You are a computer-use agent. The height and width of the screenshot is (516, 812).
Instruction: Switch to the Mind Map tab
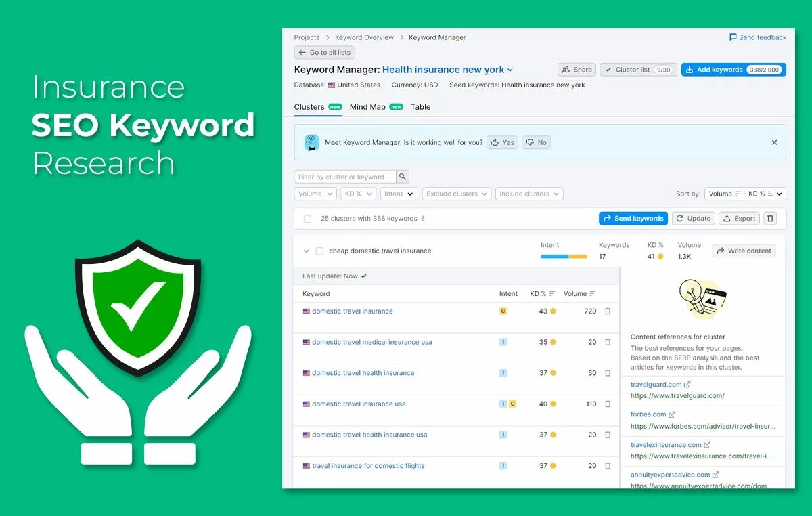point(376,107)
